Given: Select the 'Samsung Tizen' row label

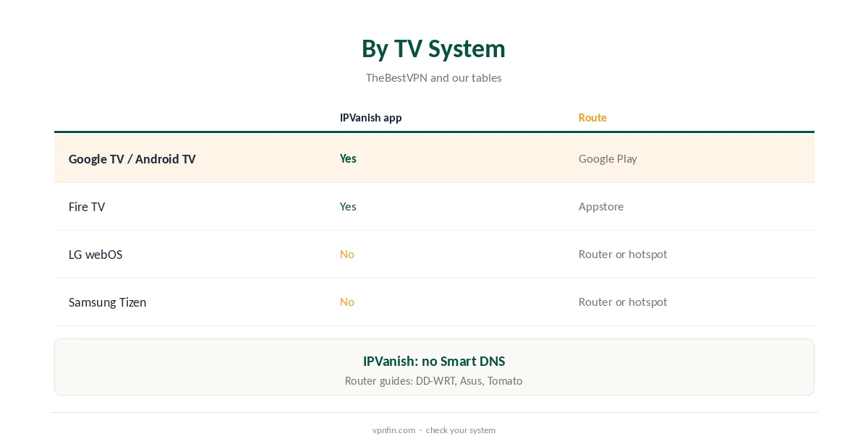Looking at the screenshot, I should click(107, 302).
